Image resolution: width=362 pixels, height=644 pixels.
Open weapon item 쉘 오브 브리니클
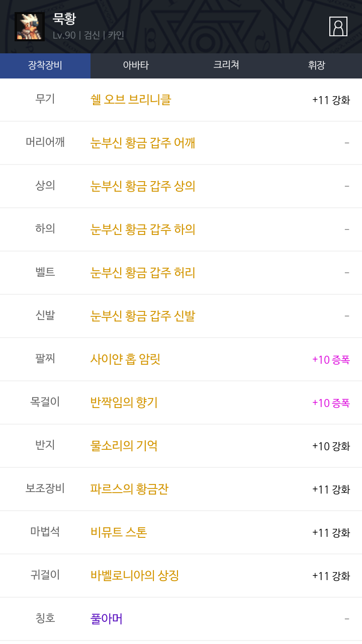[131, 100]
